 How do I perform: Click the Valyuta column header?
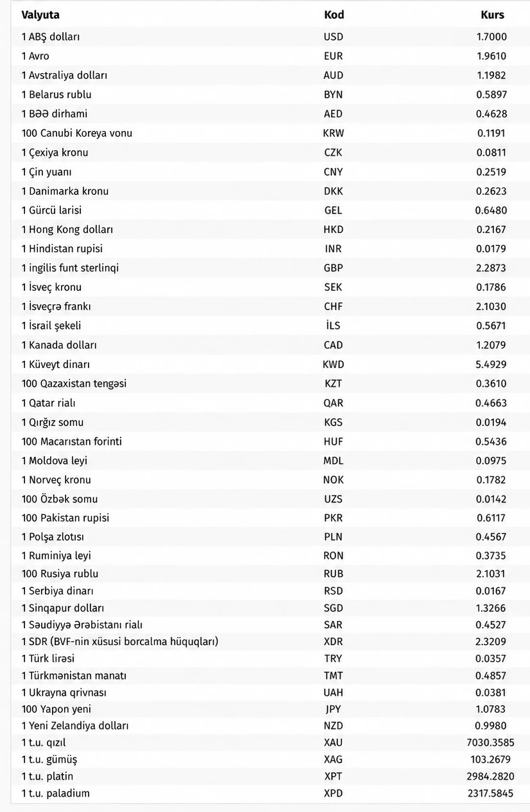[40, 15]
